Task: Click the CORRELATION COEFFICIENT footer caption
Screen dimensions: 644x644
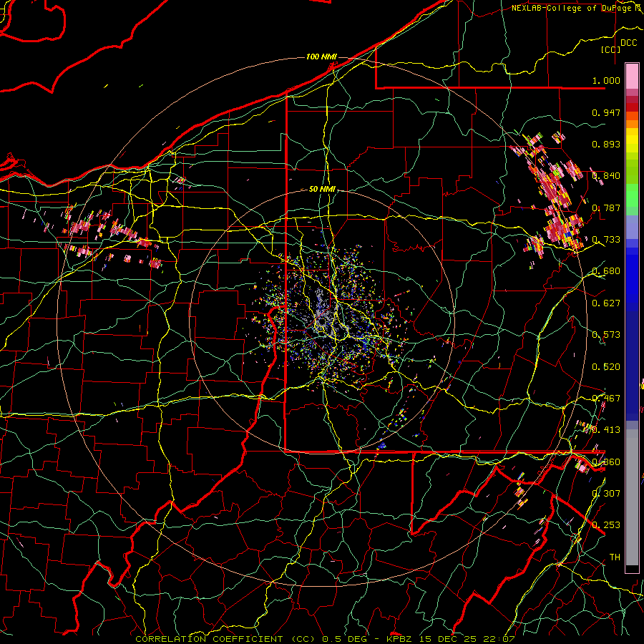Action: click(326, 639)
